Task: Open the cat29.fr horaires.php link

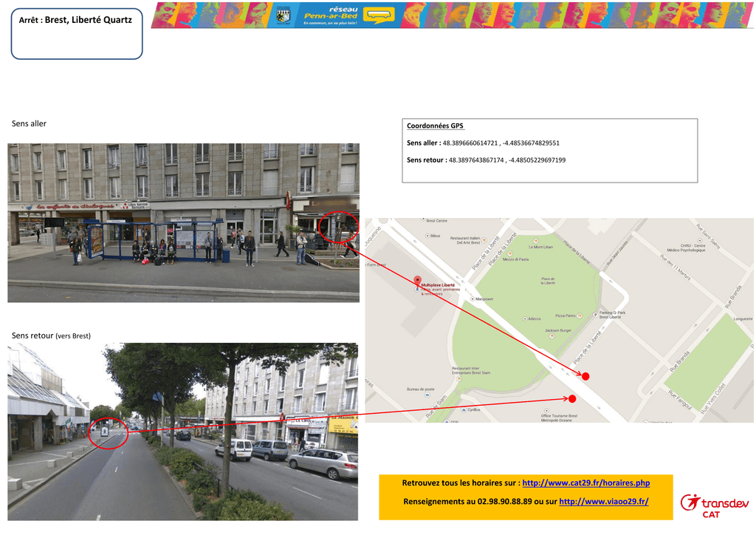Action: click(x=585, y=483)
